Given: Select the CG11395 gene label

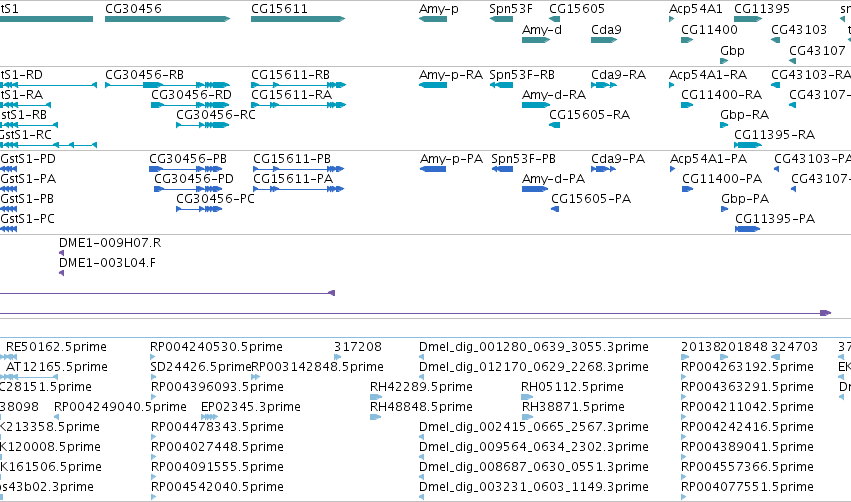Looking at the screenshot, I should click(x=762, y=9).
